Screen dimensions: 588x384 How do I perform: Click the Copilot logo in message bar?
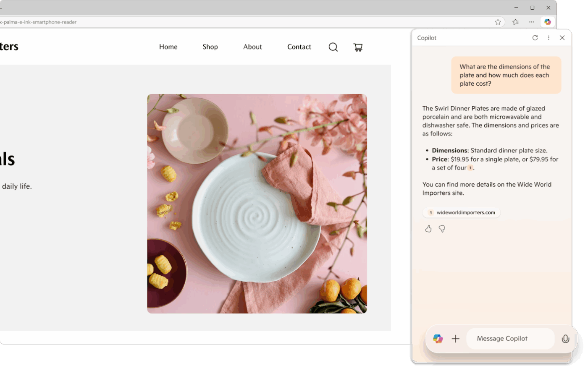(x=438, y=339)
